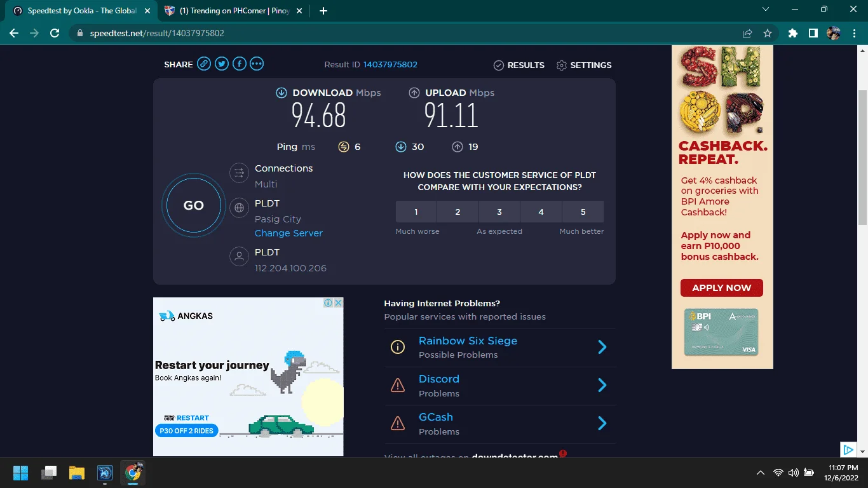Open the GCash outage link
Image resolution: width=868 pixels, height=488 pixels.
436,417
